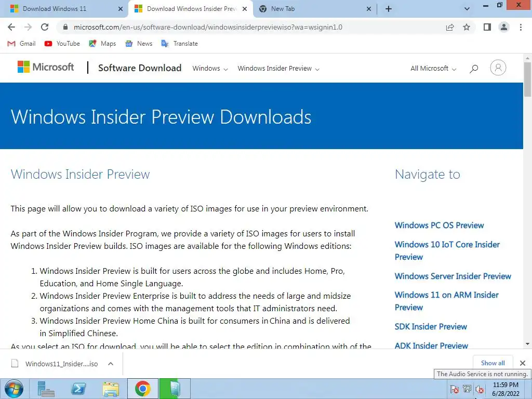Viewport: 532px width, 399px height.
Task: Select the Download Windows Insider Preview tab
Action: [192, 9]
